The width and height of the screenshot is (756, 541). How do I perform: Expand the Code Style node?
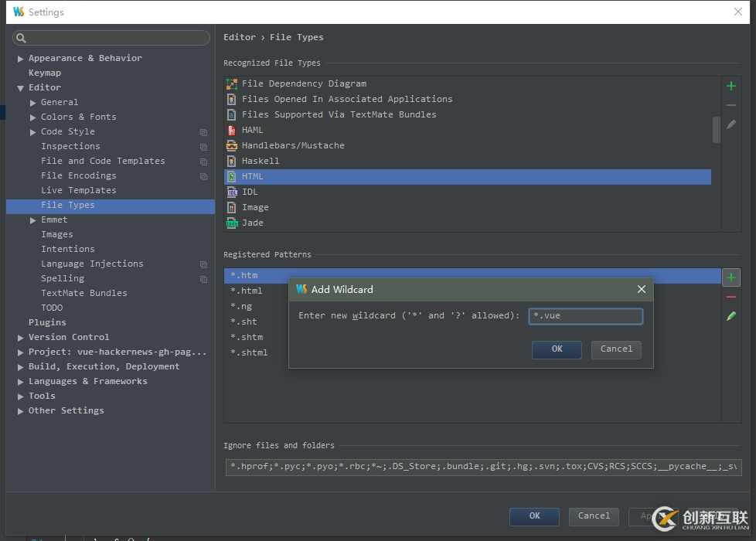click(32, 132)
